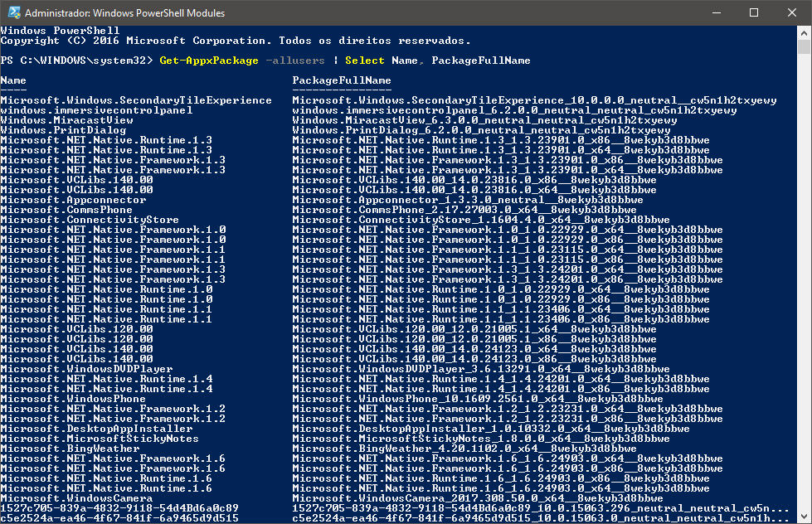
Task: Click Microsoft.WindowsDVDPlayer in Name column
Action: 86,369
